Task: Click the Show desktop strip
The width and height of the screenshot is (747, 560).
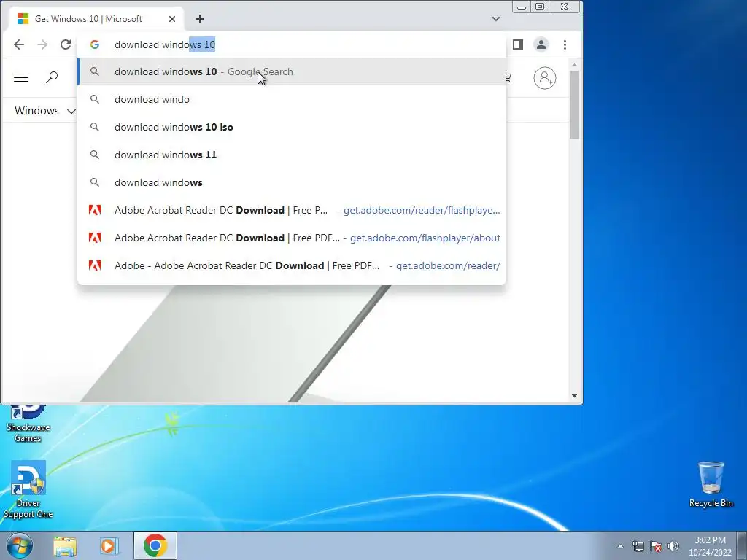Action: 742,546
